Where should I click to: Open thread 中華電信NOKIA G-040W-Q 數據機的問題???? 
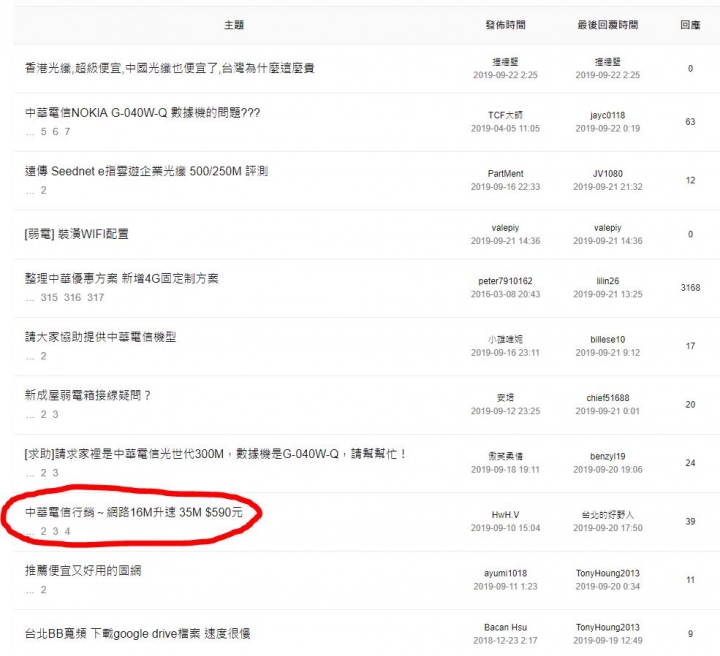[x=142, y=112]
